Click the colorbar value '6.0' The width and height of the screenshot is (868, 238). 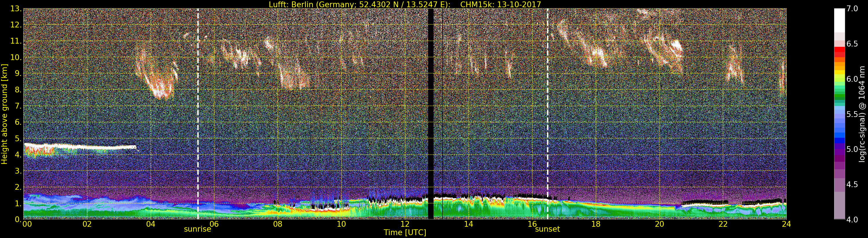click(x=852, y=79)
